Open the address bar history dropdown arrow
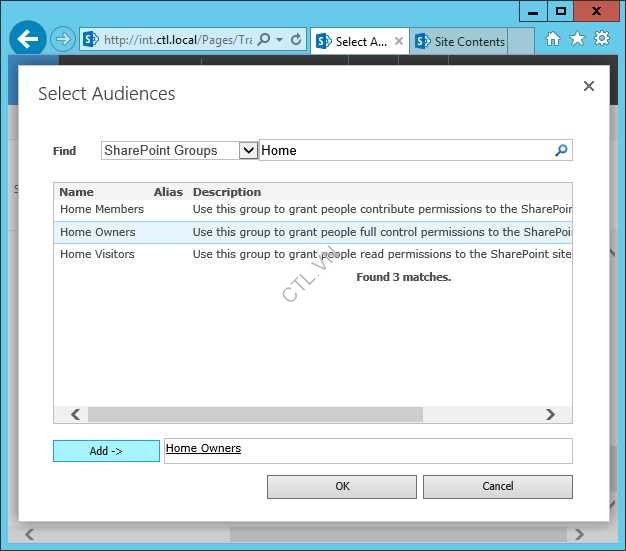 coord(280,40)
